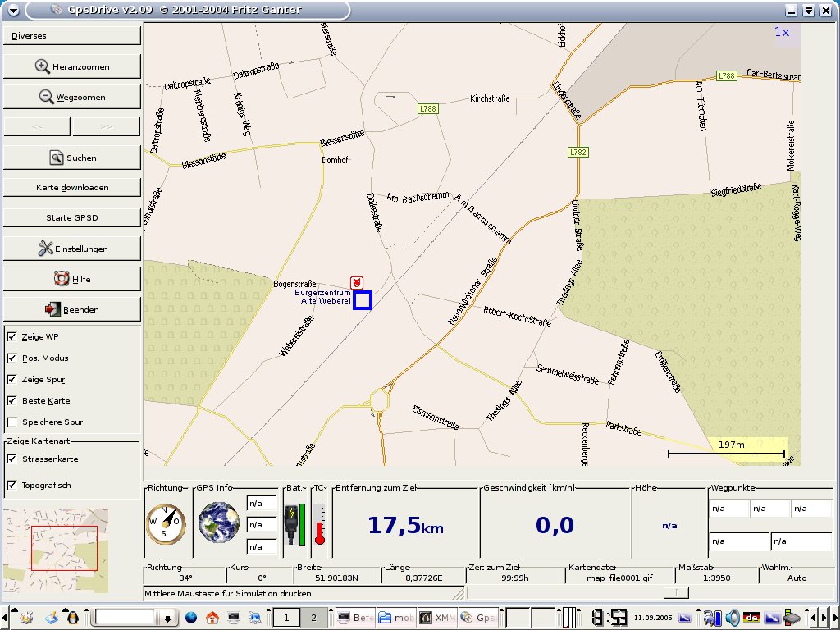This screenshot has height=630, width=840.
Task: Click the red thermometer temperature icon
Action: pyautogui.click(x=320, y=524)
